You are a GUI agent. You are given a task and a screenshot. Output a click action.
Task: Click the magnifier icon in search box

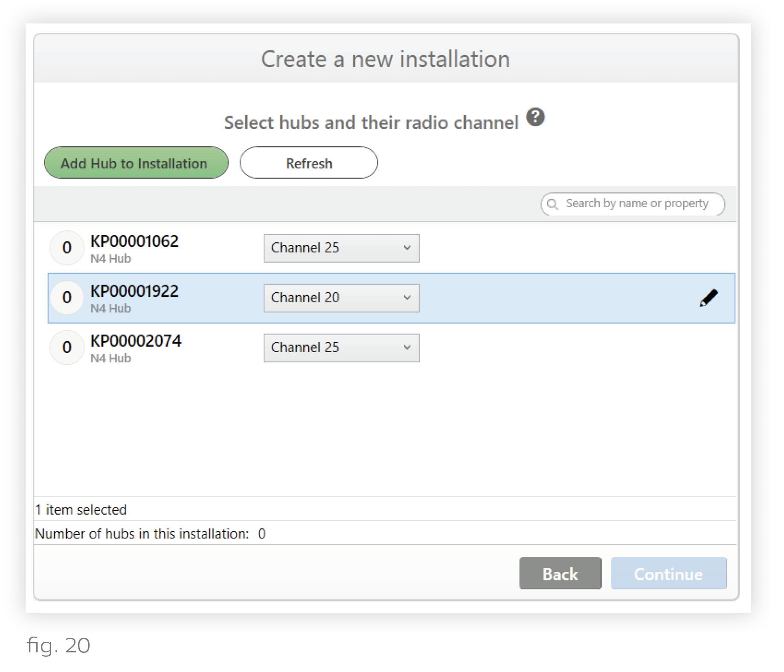552,204
